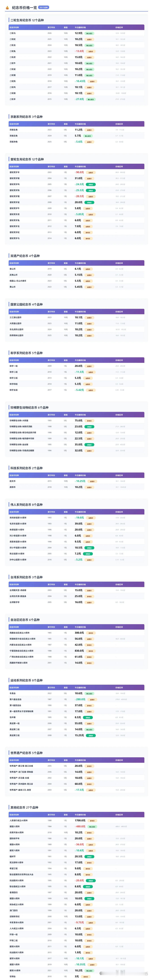The width and height of the screenshot is (153, 980).
Task: Select the 泰山币 row name
Action: (x=12, y=269)
